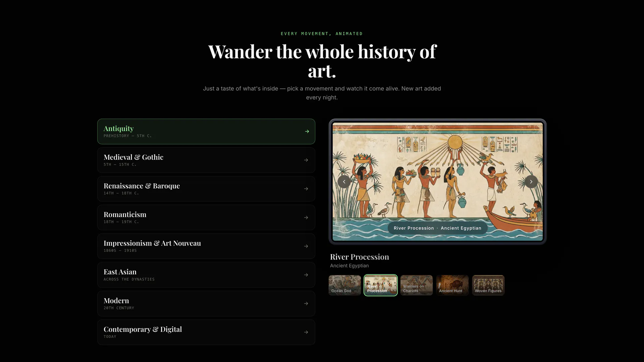This screenshot has width=644, height=362.
Task: Show the Woven Figures thumbnail
Action: 488,285
